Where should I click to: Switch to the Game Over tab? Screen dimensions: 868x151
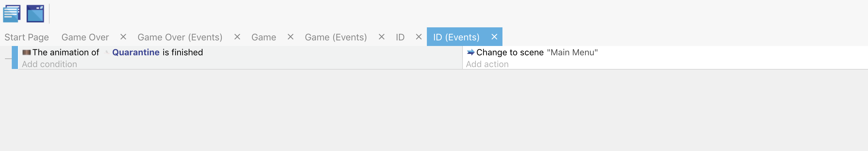85,37
